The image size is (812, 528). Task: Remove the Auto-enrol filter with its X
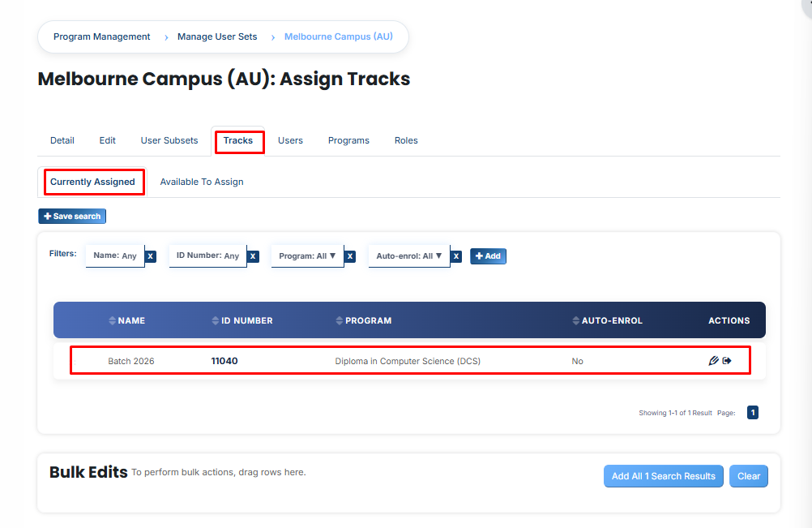[x=456, y=256]
